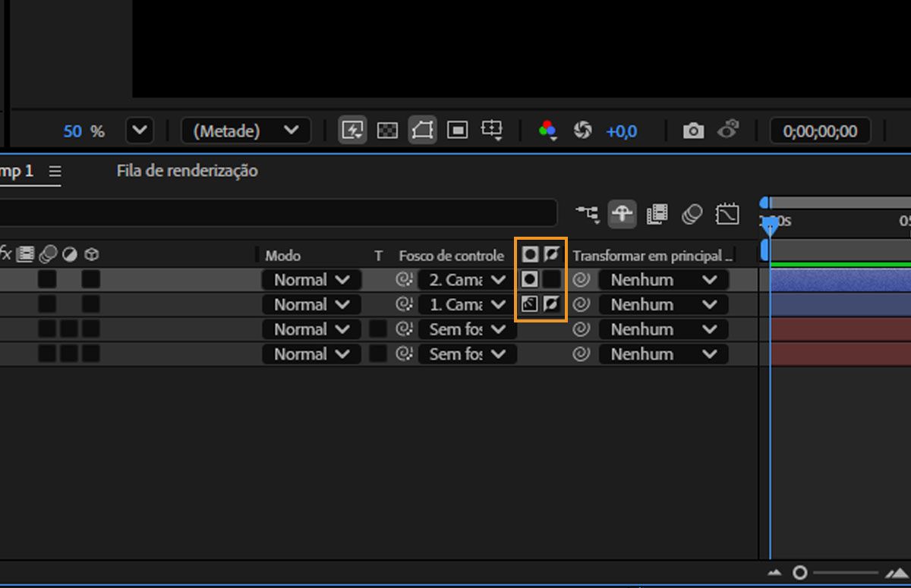Viewport: 911px width, 588px height.
Task: Click the time navigator start handle
Action: tap(764, 203)
